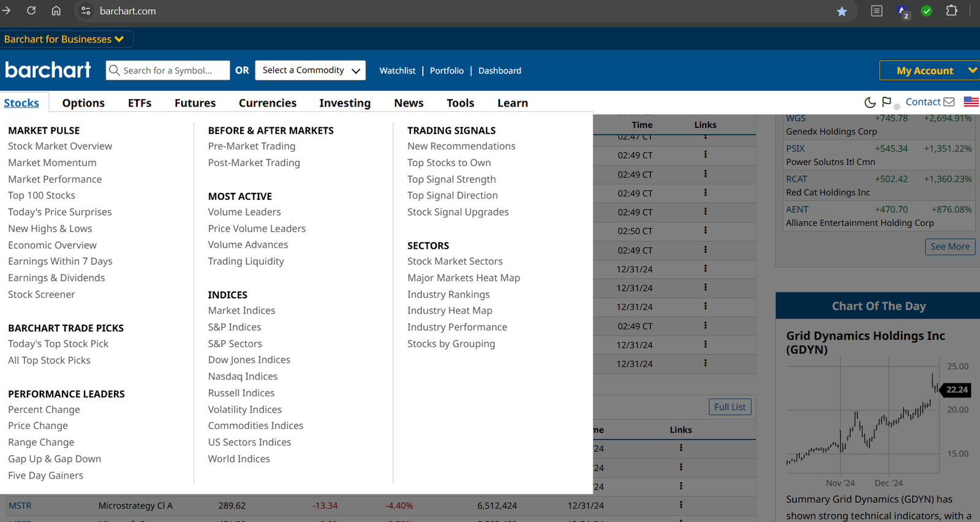The image size is (980, 522).
Task: Toggle dark mode with the moon icon
Action: (870, 102)
